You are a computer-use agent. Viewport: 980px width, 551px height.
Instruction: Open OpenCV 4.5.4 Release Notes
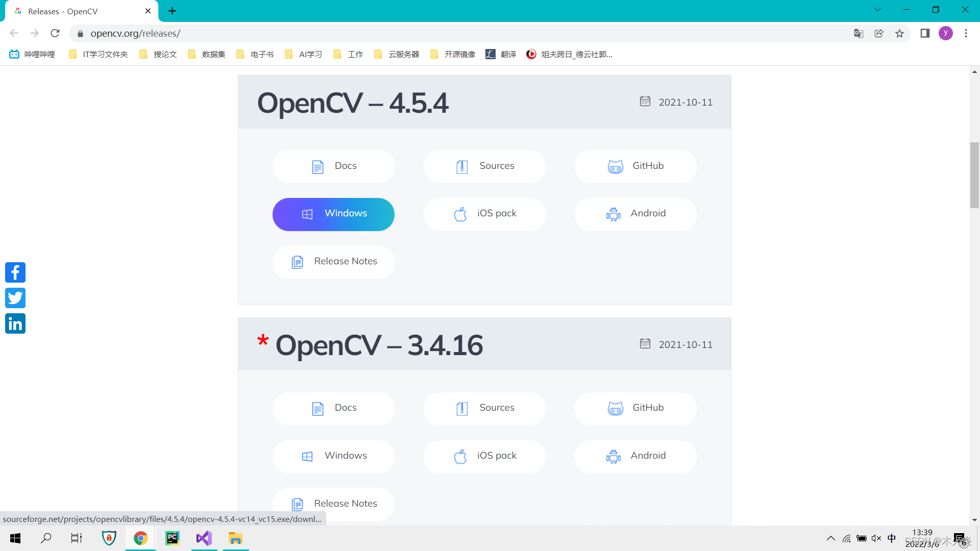(333, 262)
